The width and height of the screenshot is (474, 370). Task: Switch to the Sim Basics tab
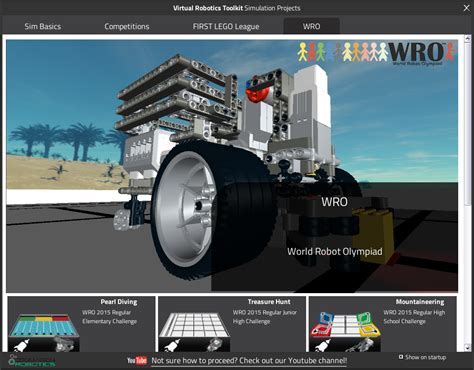43,26
